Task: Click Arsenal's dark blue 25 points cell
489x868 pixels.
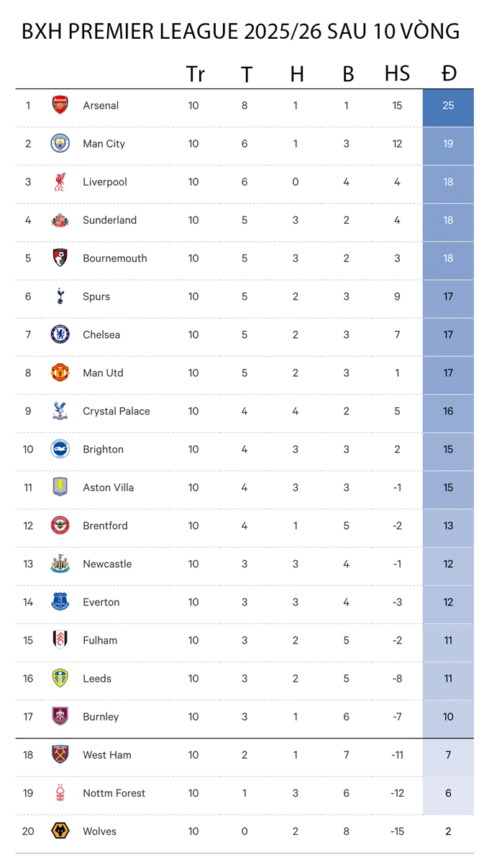Action: (x=448, y=106)
